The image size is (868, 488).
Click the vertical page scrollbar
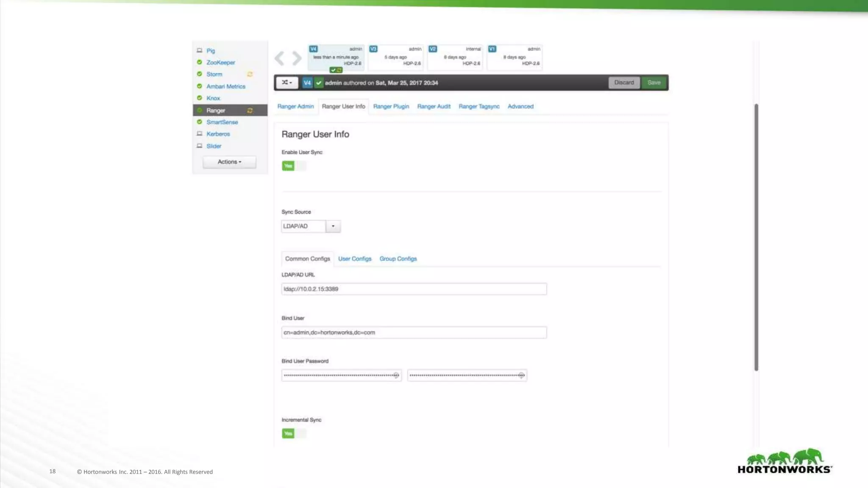click(x=756, y=237)
